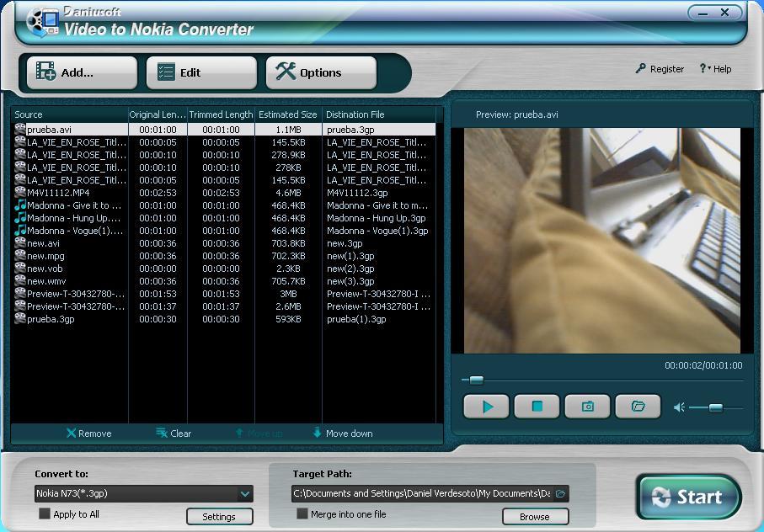The height and width of the screenshot is (532, 764).
Task: Click the Register key link
Action: click(x=660, y=69)
